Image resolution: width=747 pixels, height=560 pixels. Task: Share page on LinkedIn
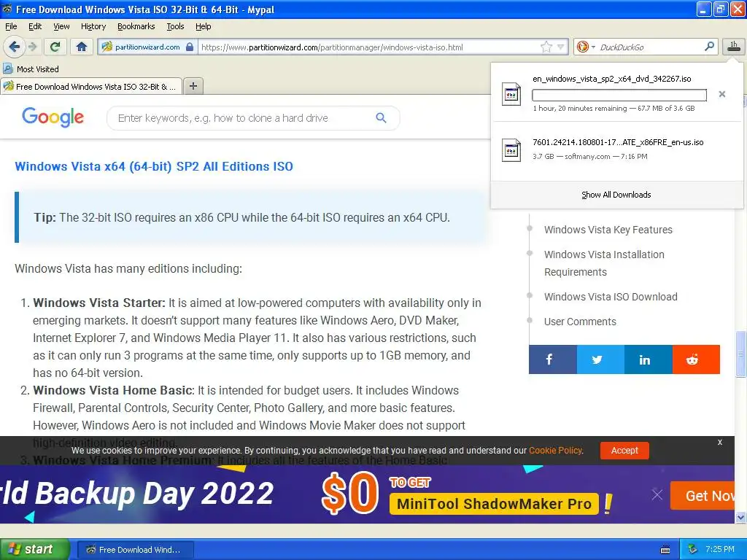click(x=649, y=359)
